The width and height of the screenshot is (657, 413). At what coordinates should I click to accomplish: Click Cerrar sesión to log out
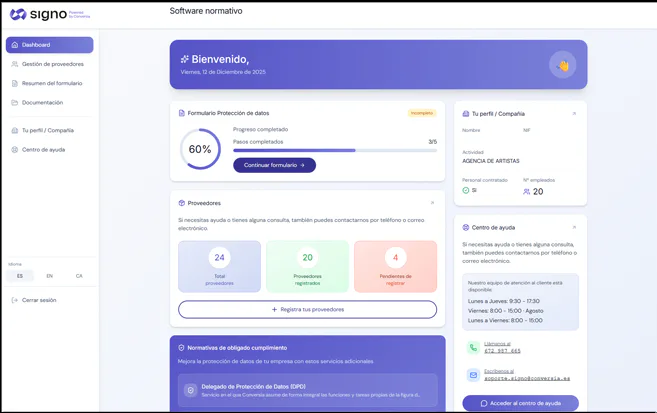[39, 300]
